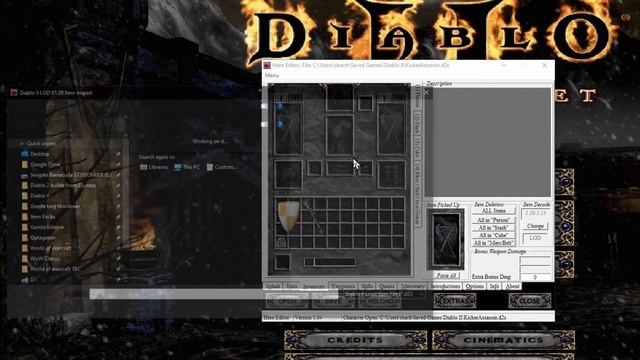The image size is (640, 360).
Task: Switch to the Mercenary tab
Action: [413, 286]
